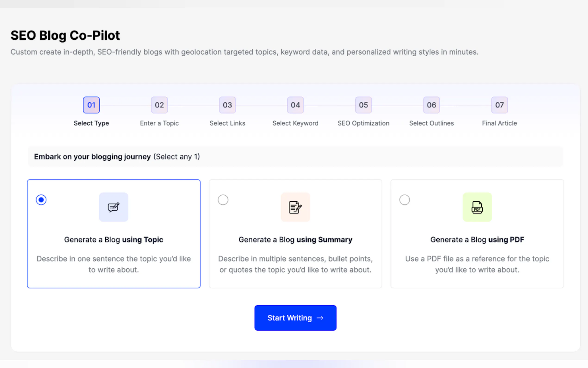Click the Summary document-pencil icon
Image resolution: width=588 pixels, height=368 pixels.
295,207
